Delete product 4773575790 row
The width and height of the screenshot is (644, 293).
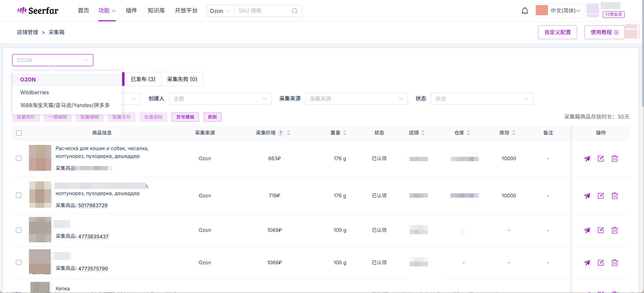click(615, 263)
